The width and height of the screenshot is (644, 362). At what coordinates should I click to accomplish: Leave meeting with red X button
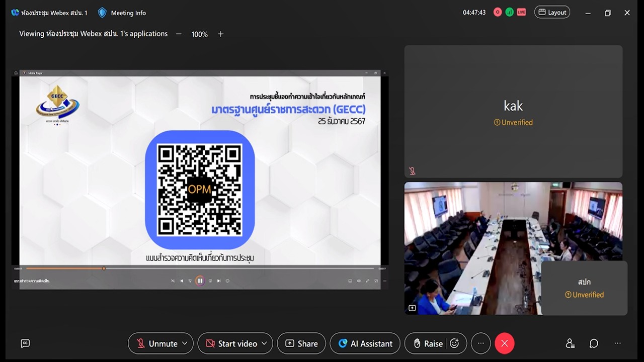click(x=505, y=343)
